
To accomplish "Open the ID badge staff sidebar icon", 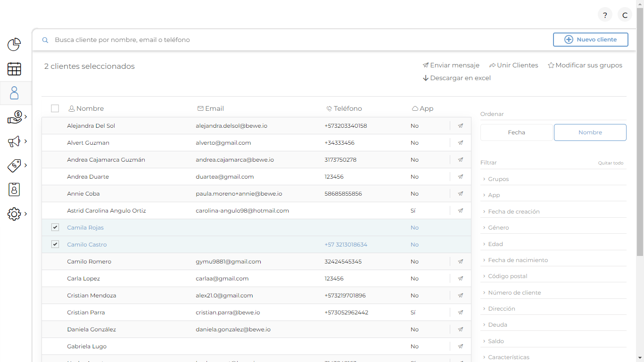I will click(x=14, y=189).
